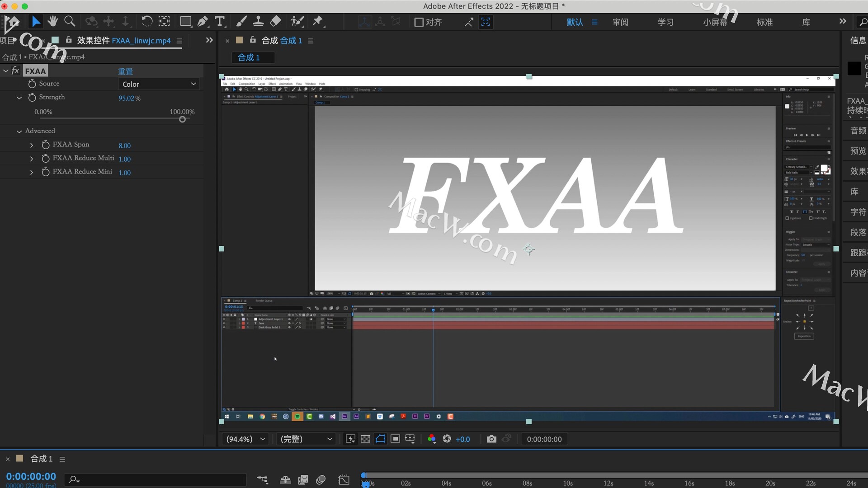Expand the FXAA Reduce Multi property
The image size is (868, 488).
[31, 159]
